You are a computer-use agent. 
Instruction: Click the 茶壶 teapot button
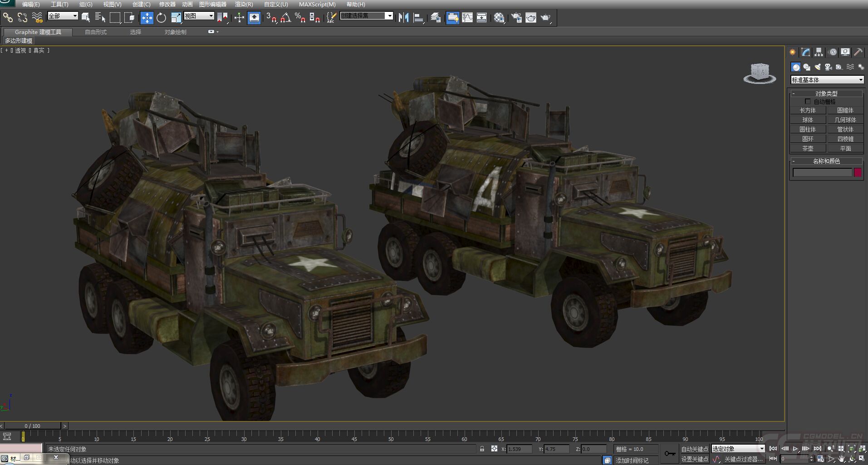(808, 148)
